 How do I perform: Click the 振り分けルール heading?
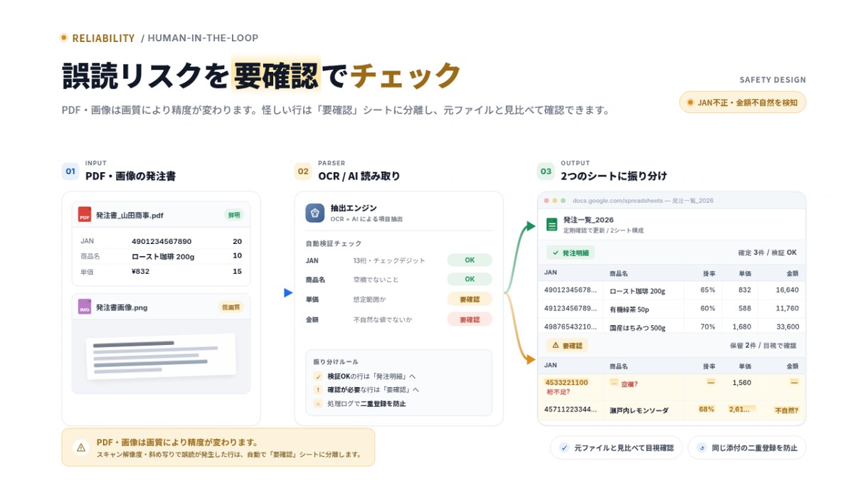pos(336,361)
